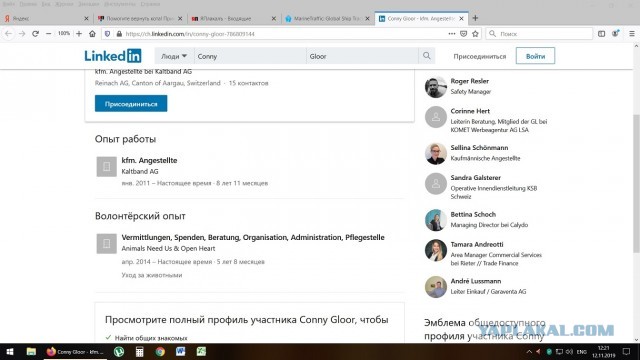Click Animals Need Us organization placeholder icon
The height and width of the screenshot is (360, 640).
[107, 244]
